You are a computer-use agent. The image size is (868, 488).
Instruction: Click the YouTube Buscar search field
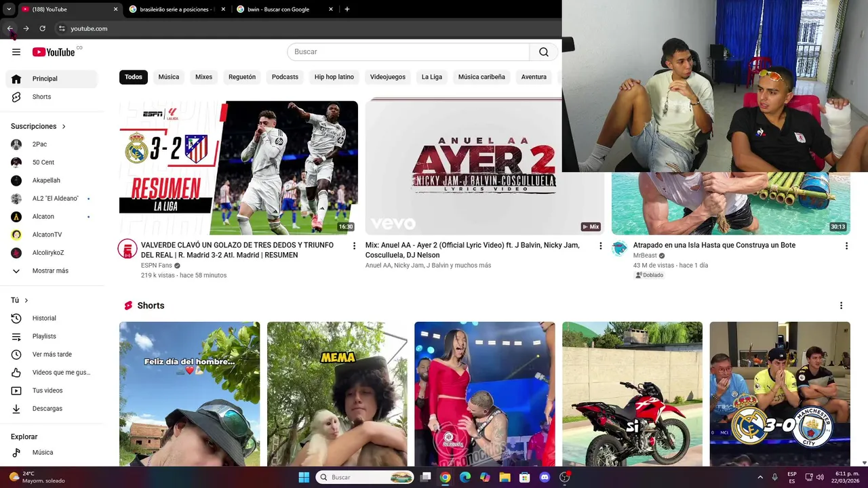408,52
